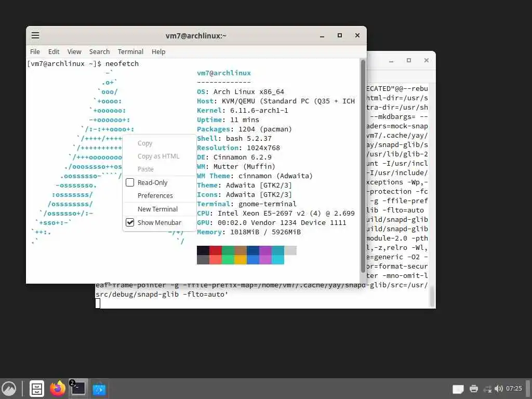Select New Terminal in the context menu

pyautogui.click(x=159, y=209)
